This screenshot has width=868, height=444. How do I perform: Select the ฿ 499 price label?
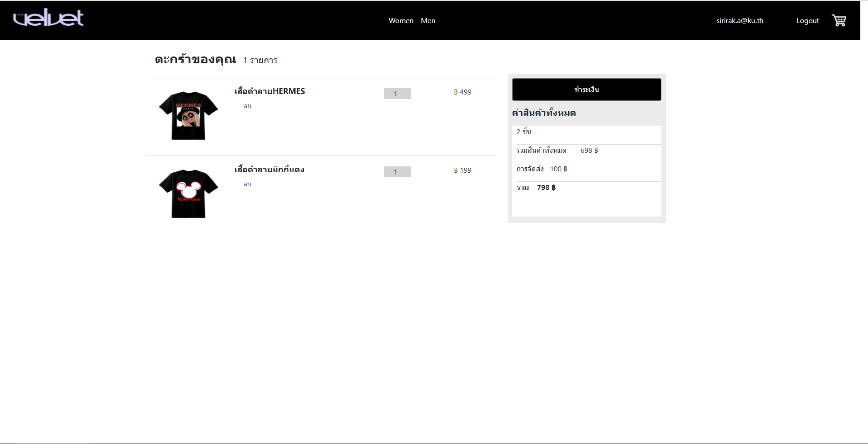462,92
